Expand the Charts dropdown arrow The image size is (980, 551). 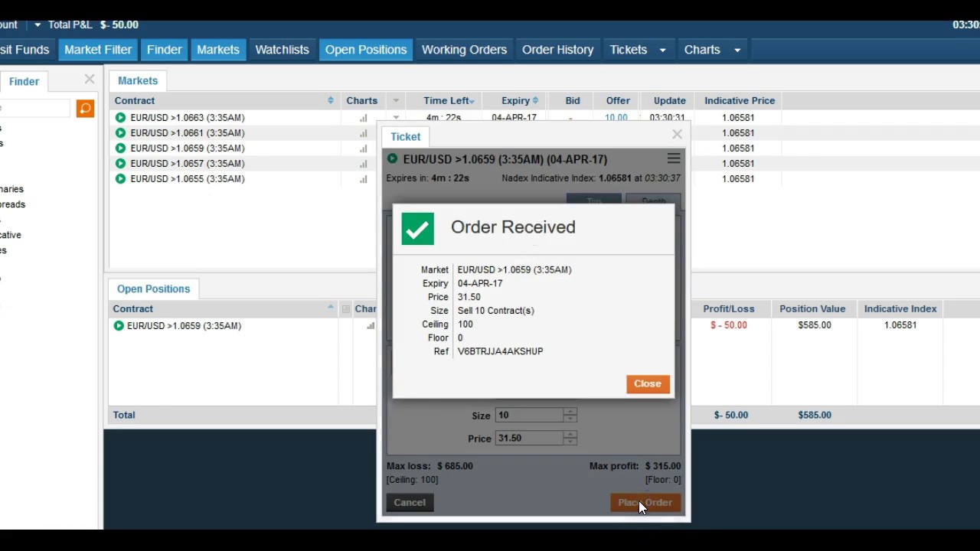point(737,50)
